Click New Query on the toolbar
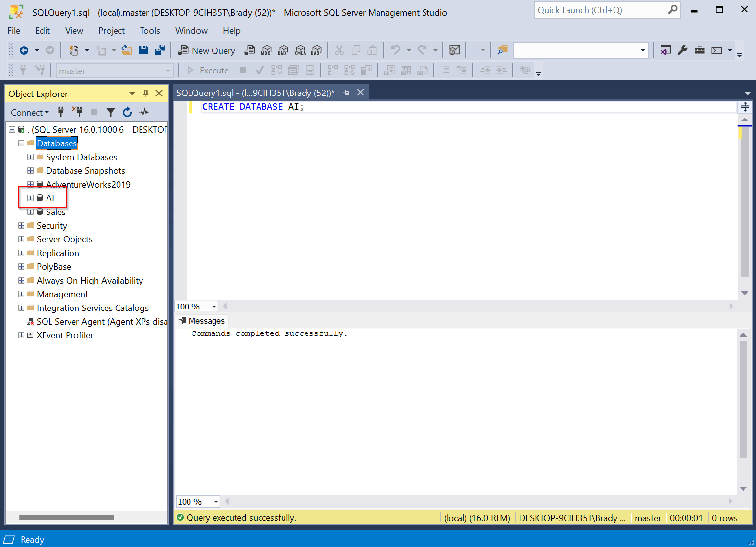 pyautogui.click(x=206, y=50)
